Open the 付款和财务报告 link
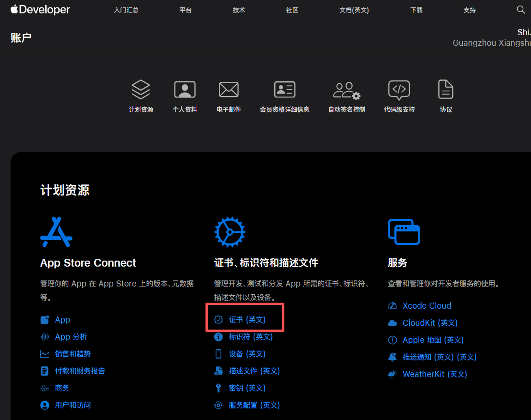 tap(80, 371)
